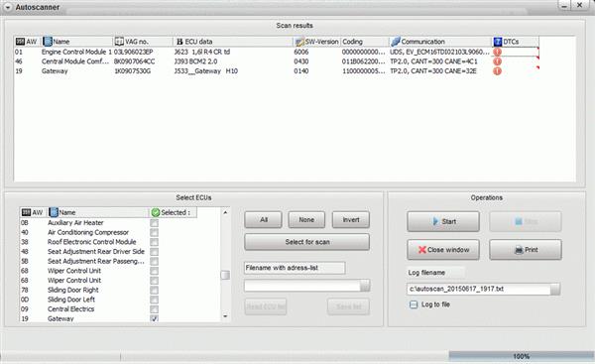Check the Air Conditioning Compressor checkbox
Viewport: 595px width, 364px height.
pyautogui.click(x=154, y=232)
